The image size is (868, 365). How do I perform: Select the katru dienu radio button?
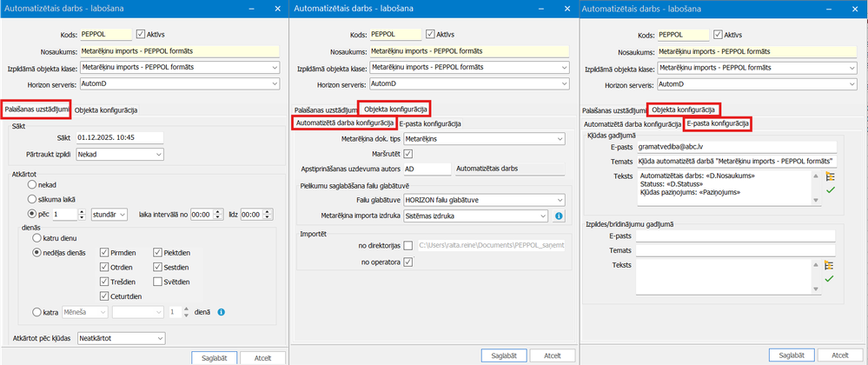pos(36,237)
